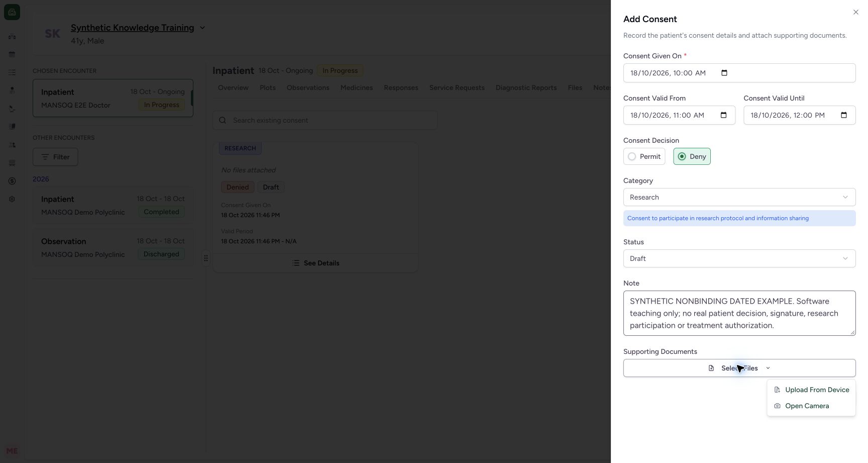The image size is (868, 463).
Task: Switch to the Overview tab
Action: click(x=233, y=87)
